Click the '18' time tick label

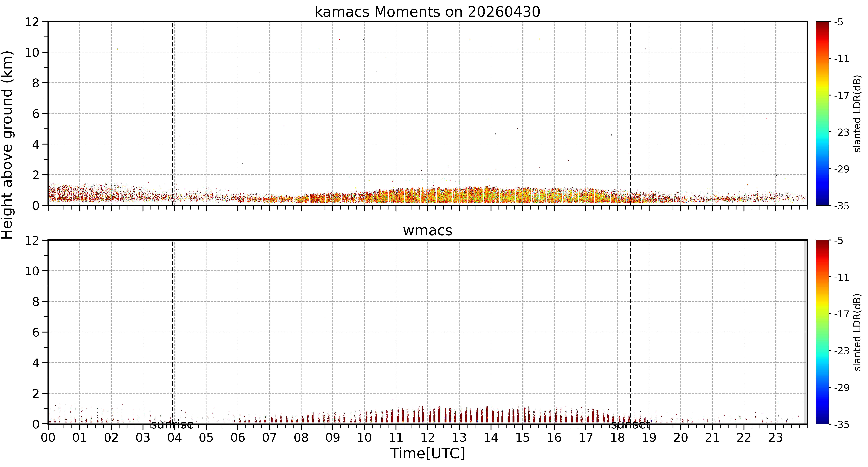click(x=617, y=438)
